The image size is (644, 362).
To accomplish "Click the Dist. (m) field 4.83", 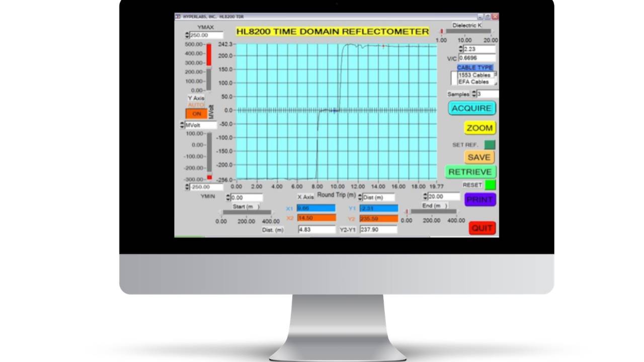I will point(316,229).
